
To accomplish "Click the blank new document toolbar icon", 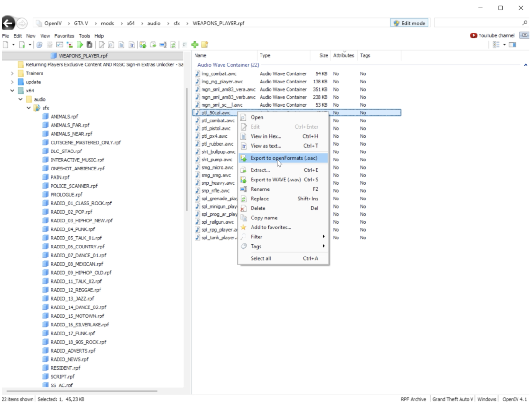I will (5, 45).
